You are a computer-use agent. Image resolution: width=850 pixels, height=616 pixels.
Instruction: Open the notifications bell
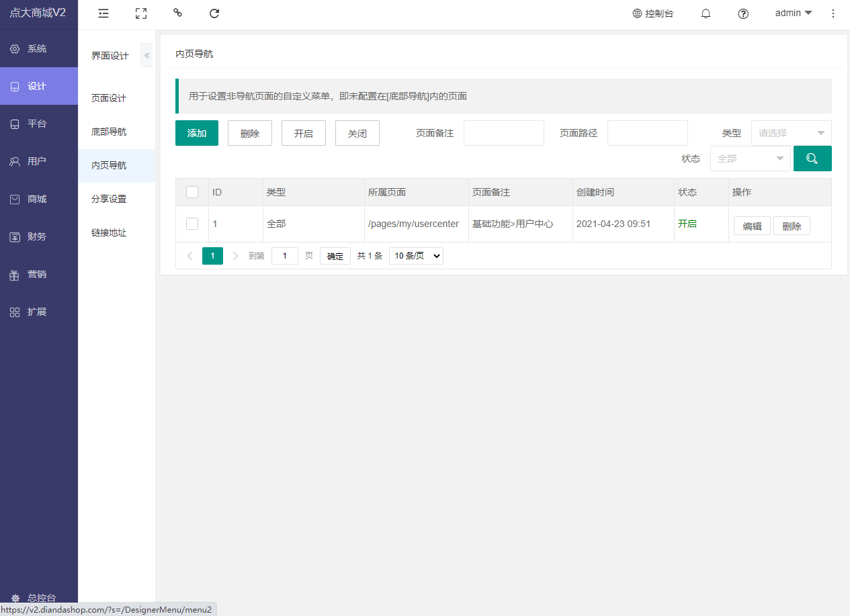pyautogui.click(x=706, y=13)
